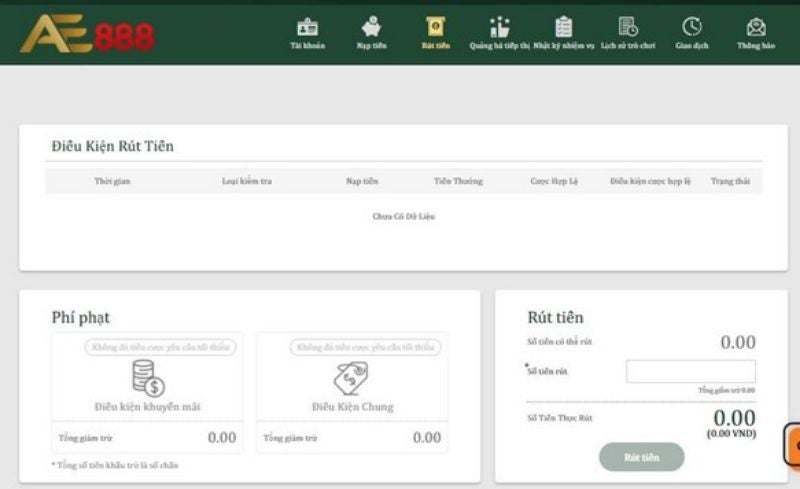The width and height of the screenshot is (800, 489).
Task: Open the Tài khoản account icon
Action: click(307, 29)
